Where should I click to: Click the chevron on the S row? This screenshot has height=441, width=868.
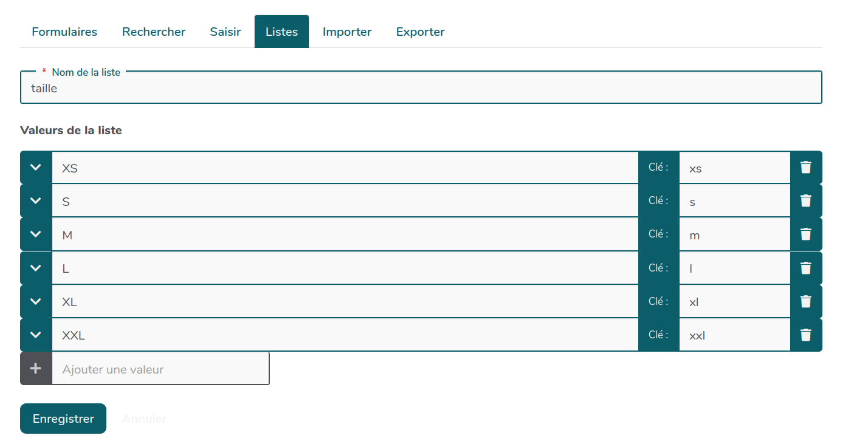click(36, 201)
